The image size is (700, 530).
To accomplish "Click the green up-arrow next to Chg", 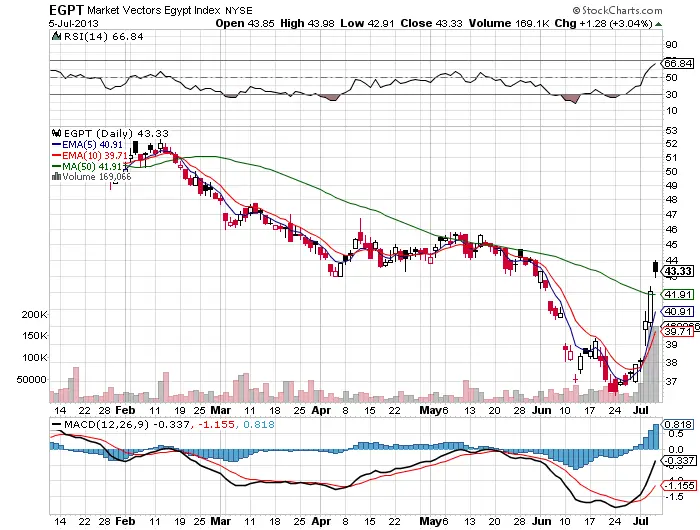I will [658, 24].
